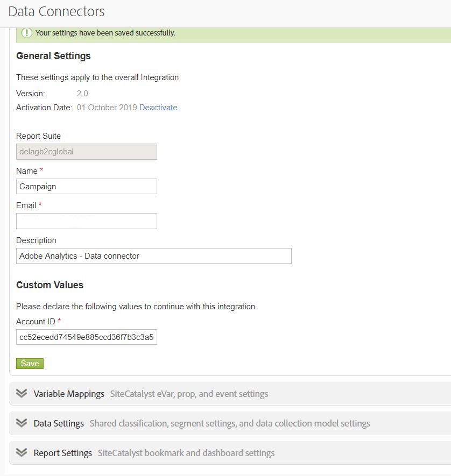This screenshot has width=451, height=476.
Task: Open the Report Settings section title
Action: tap(62, 453)
